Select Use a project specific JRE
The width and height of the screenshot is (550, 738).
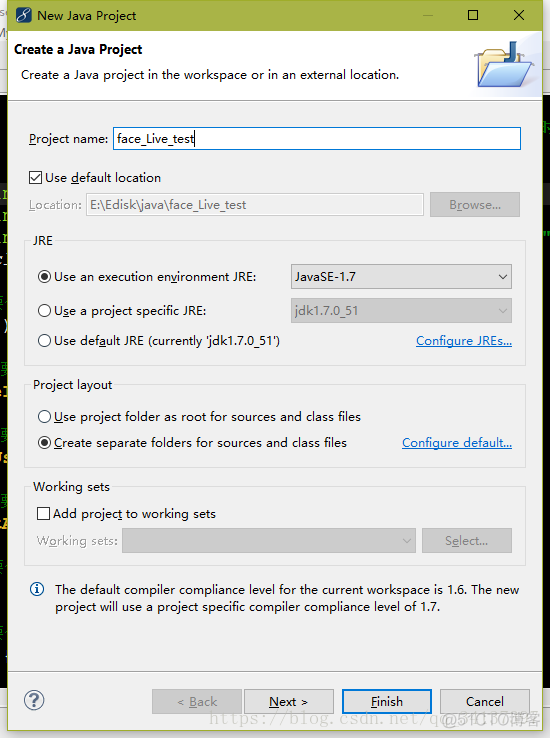point(44,311)
